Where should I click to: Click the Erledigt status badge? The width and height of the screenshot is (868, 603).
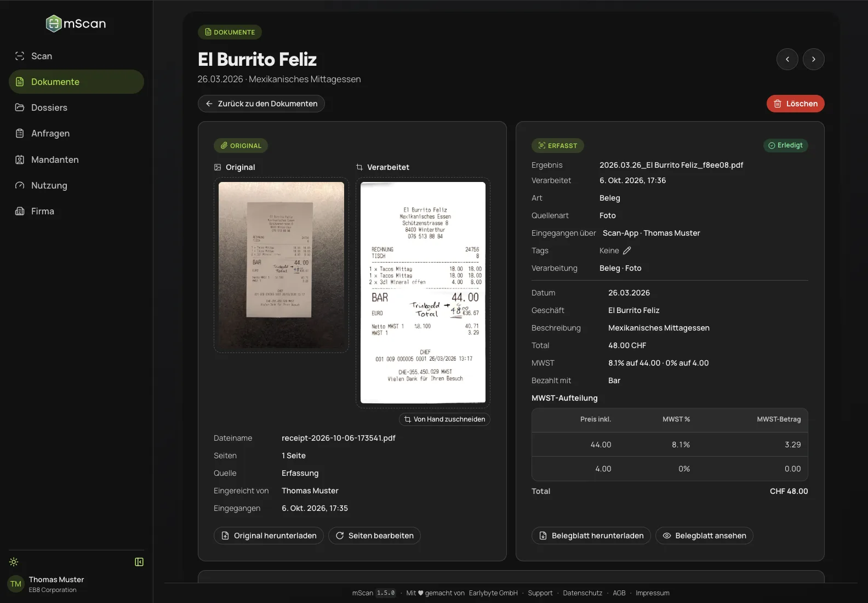(786, 145)
